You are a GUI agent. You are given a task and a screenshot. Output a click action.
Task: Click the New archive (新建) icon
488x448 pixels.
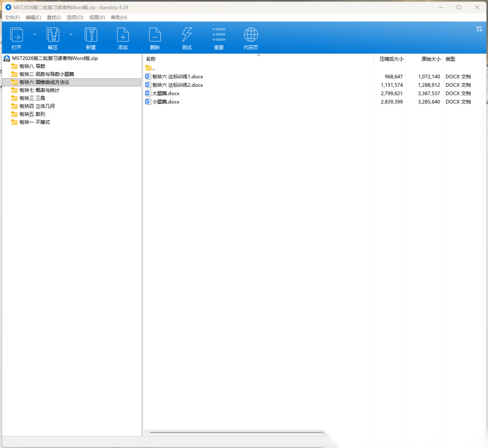(x=91, y=35)
